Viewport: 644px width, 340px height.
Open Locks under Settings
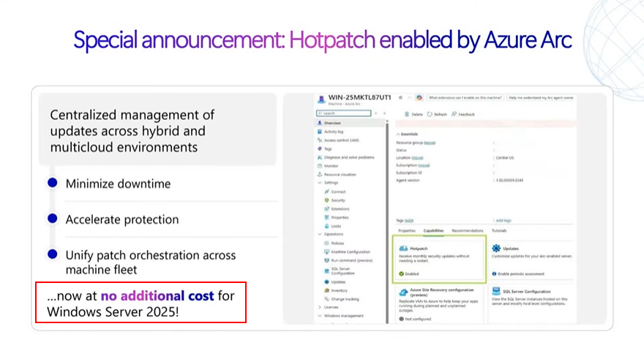336,227
